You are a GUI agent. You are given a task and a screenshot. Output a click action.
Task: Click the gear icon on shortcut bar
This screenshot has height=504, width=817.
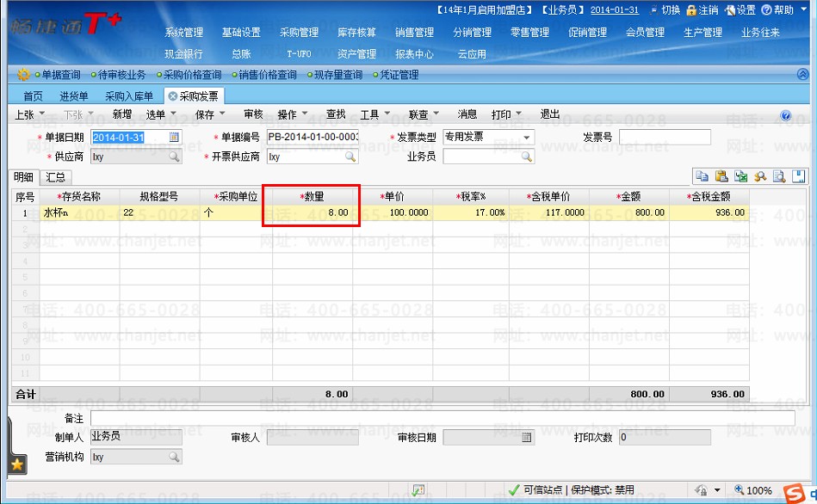23,75
